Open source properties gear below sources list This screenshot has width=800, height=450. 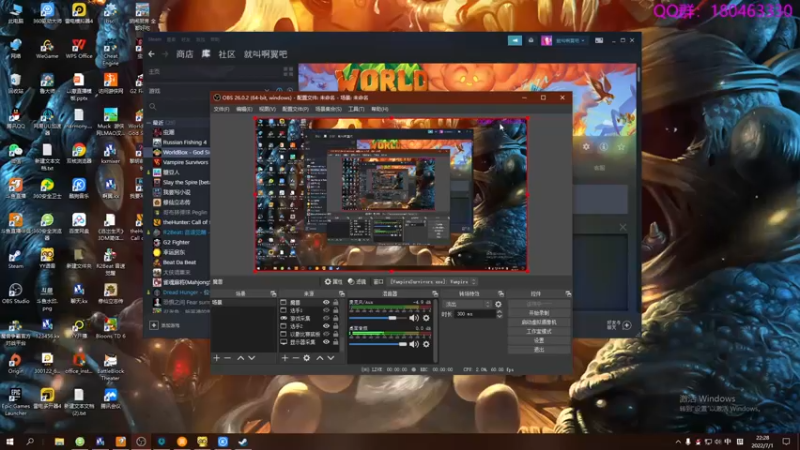(x=307, y=358)
